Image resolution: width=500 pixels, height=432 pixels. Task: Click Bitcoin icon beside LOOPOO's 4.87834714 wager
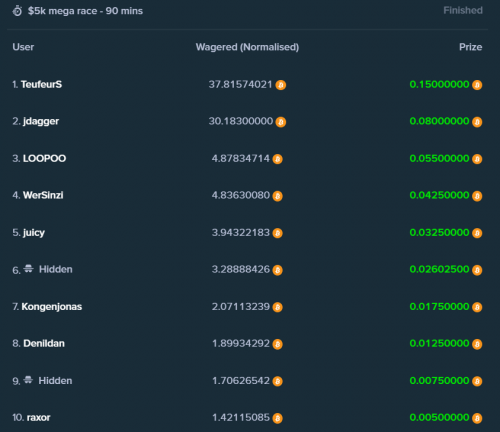pyautogui.click(x=277, y=159)
